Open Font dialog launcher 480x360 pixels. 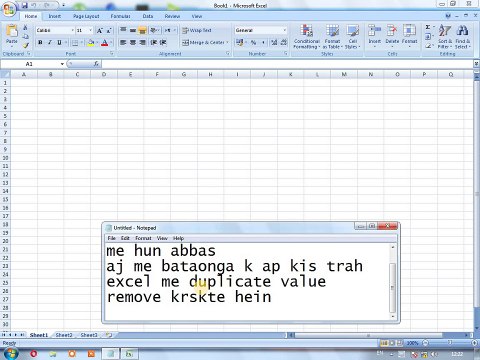112,54
